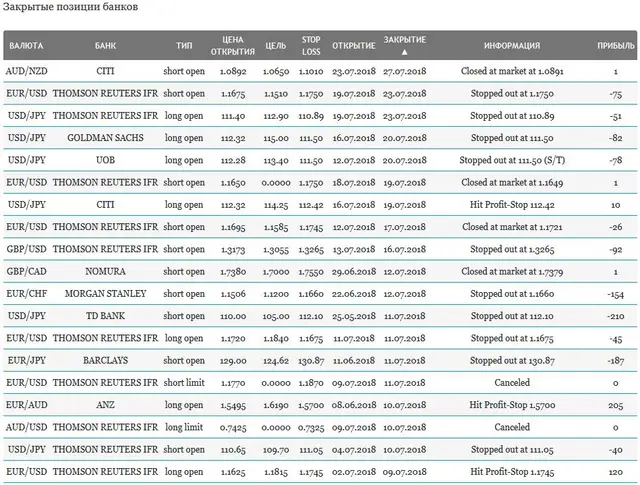Click AUD/USD currency cell
Viewport: 640px width, 485px height.
click(27, 427)
